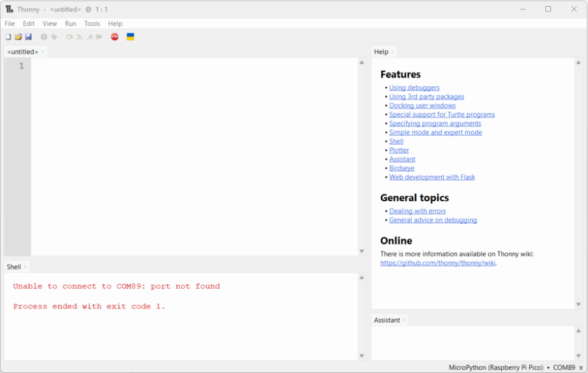The image size is (588, 373).
Task: Select the Shell panel tab
Action: 14,267
